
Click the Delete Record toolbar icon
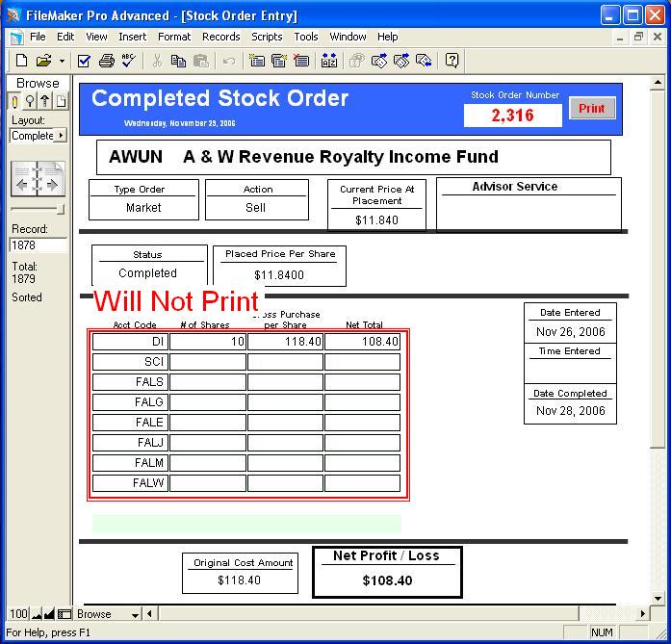click(301, 61)
